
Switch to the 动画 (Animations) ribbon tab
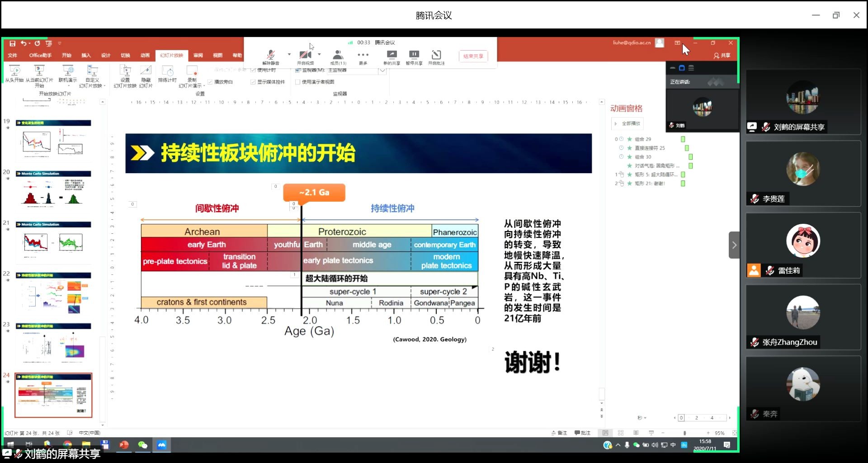(x=145, y=55)
